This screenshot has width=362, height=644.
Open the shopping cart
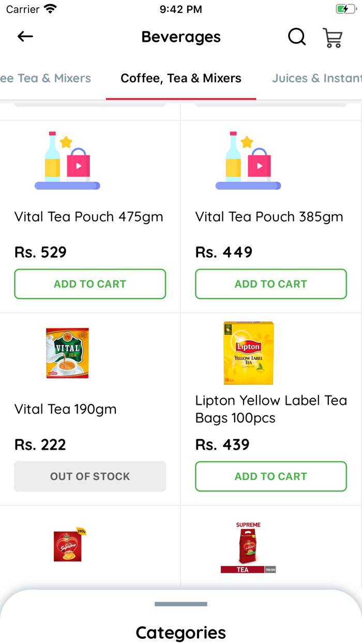333,37
